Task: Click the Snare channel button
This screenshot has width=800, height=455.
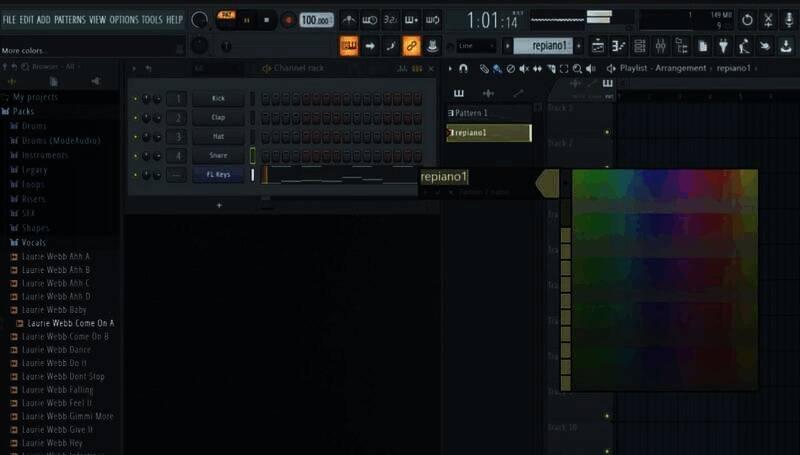Action: [218, 156]
